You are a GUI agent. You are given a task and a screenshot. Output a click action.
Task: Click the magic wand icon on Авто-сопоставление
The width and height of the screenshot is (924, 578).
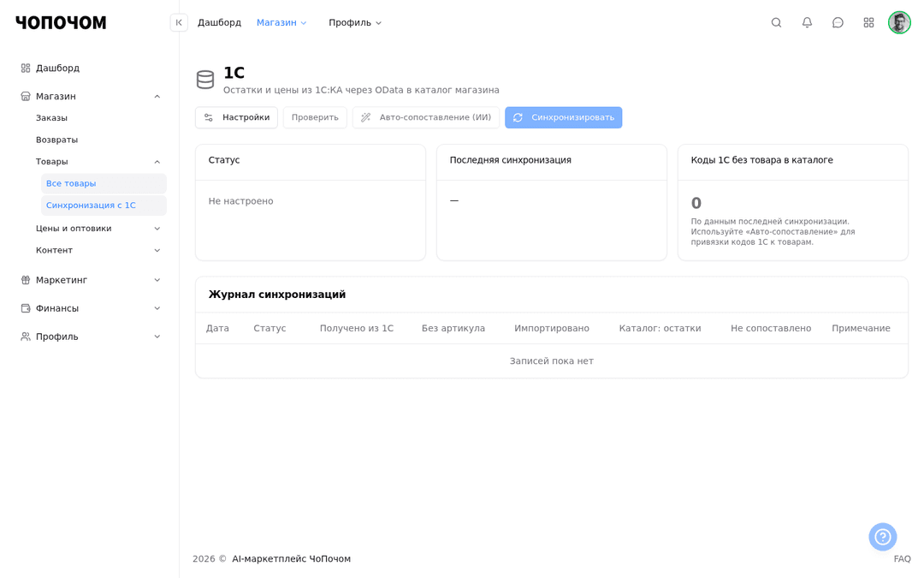coord(366,117)
